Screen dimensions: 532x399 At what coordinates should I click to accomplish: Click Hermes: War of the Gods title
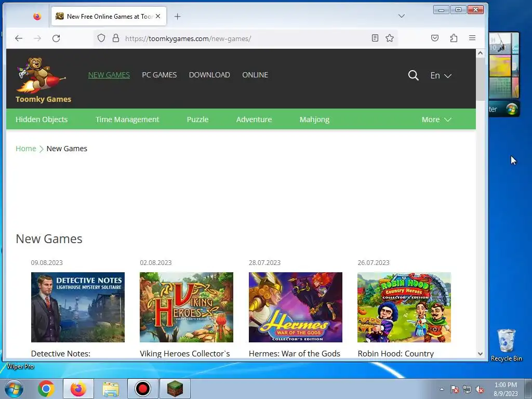295,353
